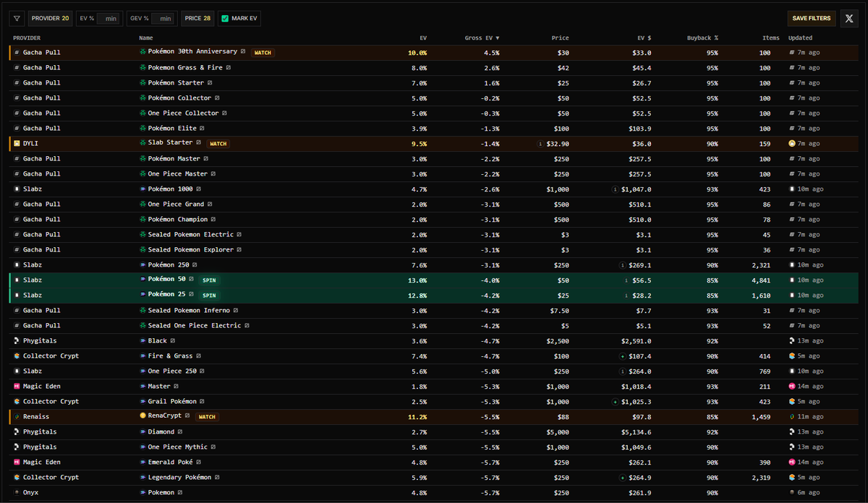Click DYLI icon beside 7m ago in Slab Starter row
The image size is (868, 503).
(x=792, y=143)
